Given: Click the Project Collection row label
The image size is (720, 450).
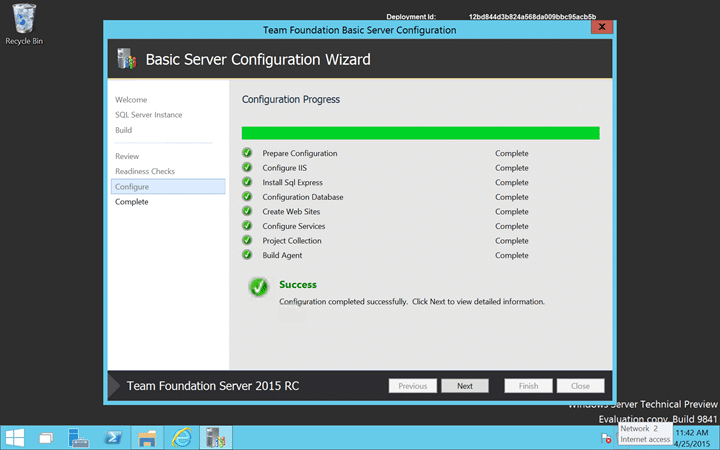Looking at the screenshot, I should tap(292, 241).
